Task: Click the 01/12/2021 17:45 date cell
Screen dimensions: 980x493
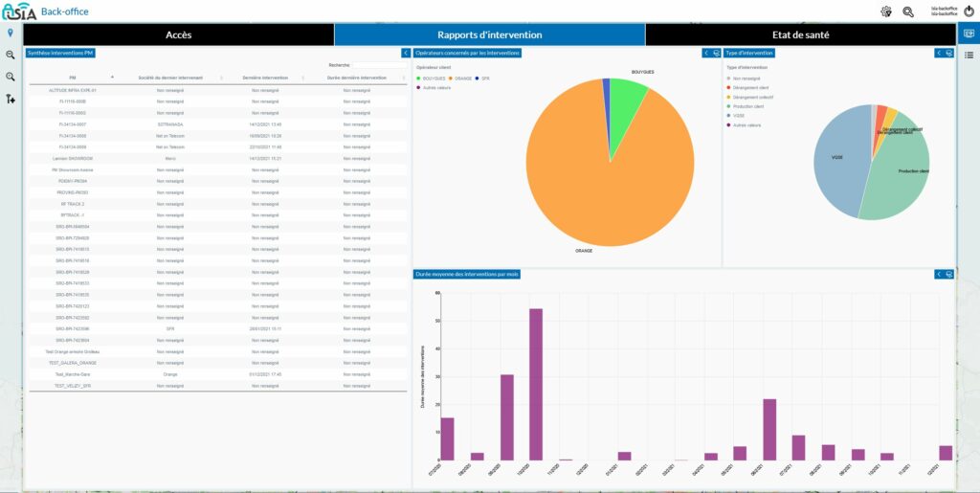Action: (x=265, y=374)
